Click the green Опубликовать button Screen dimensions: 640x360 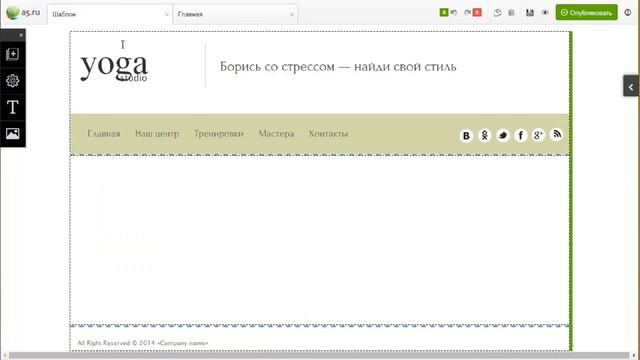pyautogui.click(x=587, y=13)
